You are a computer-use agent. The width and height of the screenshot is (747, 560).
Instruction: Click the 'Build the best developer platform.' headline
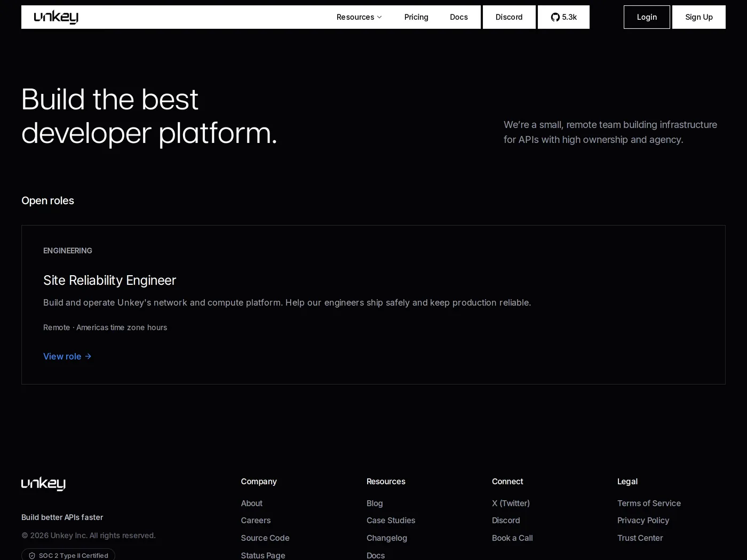click(x=149, y=116)
